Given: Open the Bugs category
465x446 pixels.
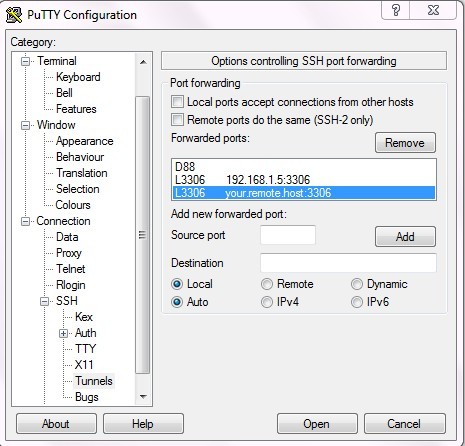Looking at the screenshot, I should tap(87, 397).
